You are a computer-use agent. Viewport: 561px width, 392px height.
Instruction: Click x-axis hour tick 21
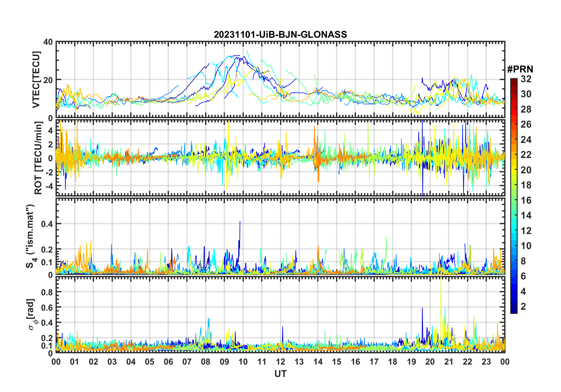tap(449, 362)
